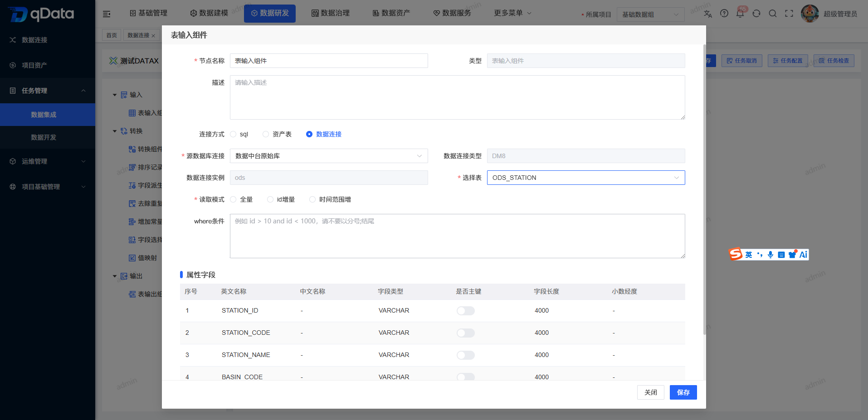Click the 节点名称 input field
The width and height of the screenshot is (868, 420).
(329, 61)
